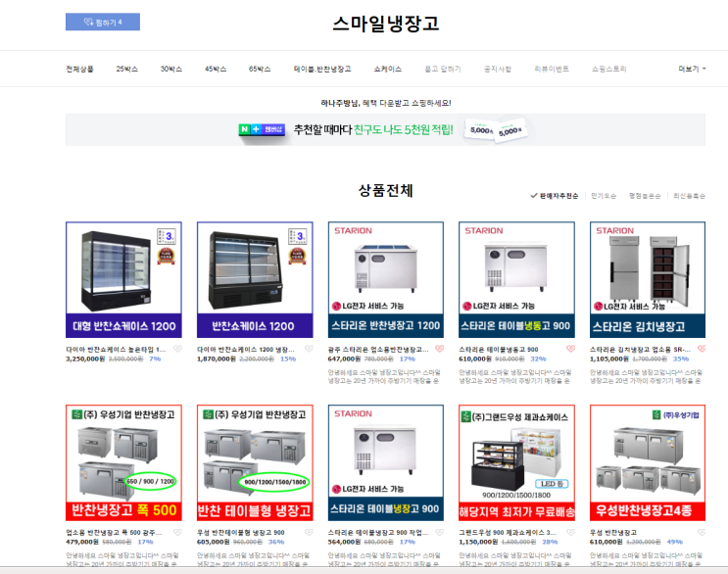Toggle heart for 업소용 반찬냉장고 폭 500
Screen dimensions: 728x574
coord(177,532)
